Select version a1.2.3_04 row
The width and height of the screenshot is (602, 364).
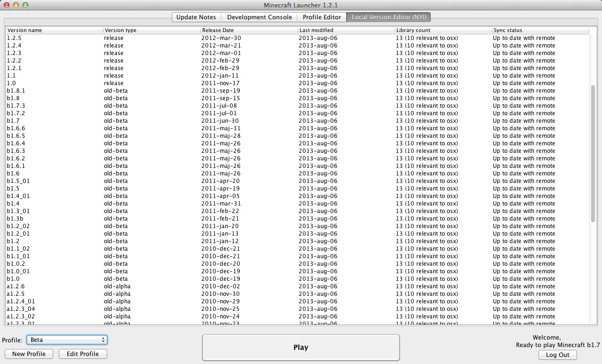[x=298, y=309]
